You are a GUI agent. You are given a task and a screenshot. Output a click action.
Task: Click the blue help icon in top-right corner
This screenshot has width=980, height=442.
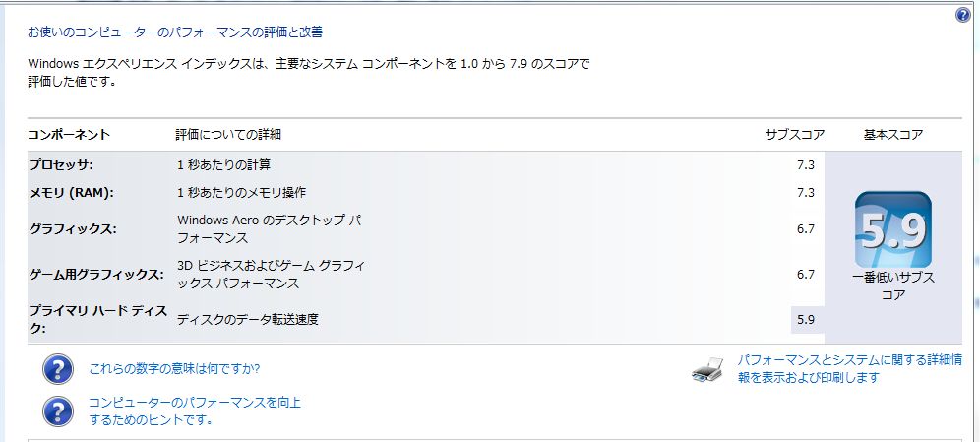pos(962,15)
